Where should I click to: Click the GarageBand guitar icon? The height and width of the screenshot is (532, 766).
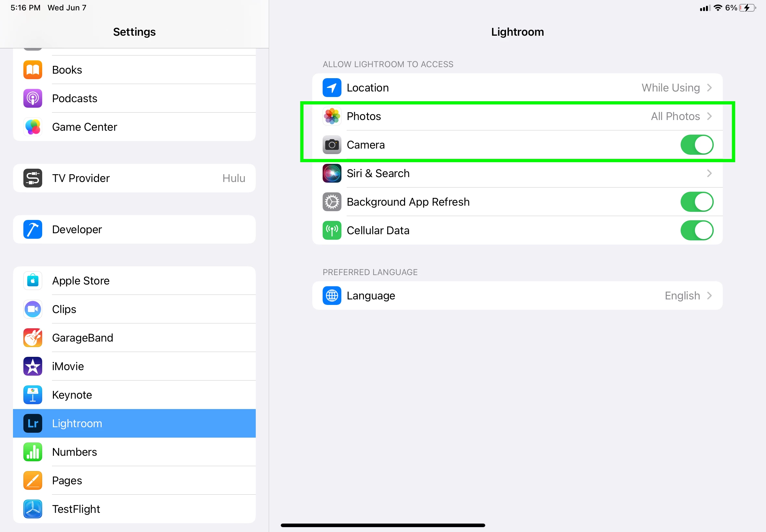(x=33, y=338)
